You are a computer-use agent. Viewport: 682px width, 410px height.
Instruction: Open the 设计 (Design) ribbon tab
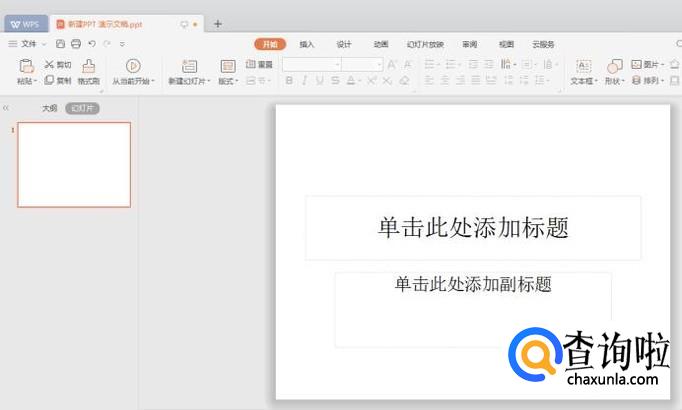344,44
